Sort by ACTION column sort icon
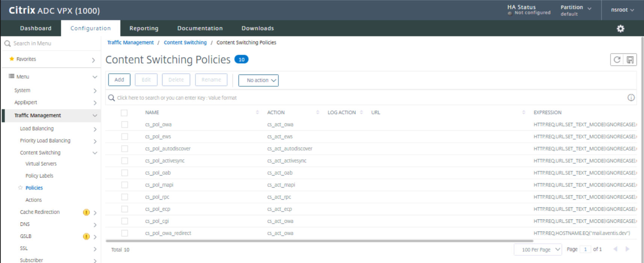The image size is (644, 263). pos(317,112)
